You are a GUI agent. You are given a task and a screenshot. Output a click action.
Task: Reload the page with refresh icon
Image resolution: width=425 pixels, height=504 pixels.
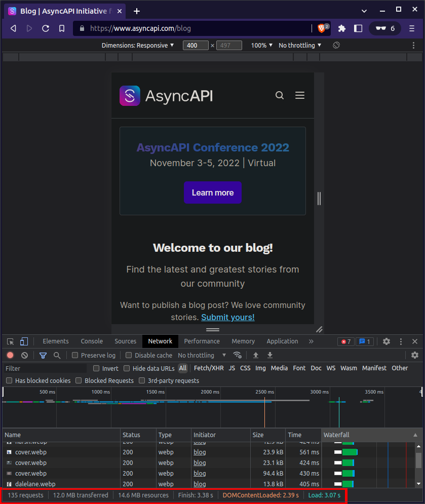pyautogui.click(x=46, y=28)
